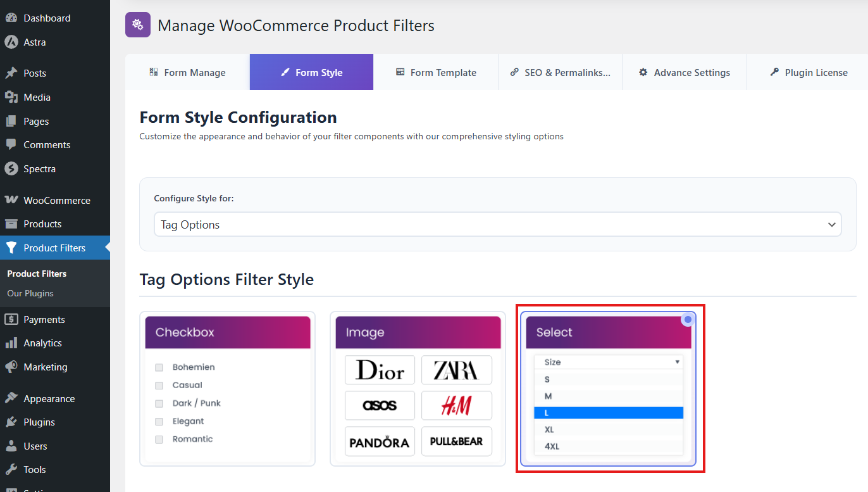Open Marketing in the sidebar
Image resolution: width=868 pixels, height=492 pixels.
[x=55, y=367]
